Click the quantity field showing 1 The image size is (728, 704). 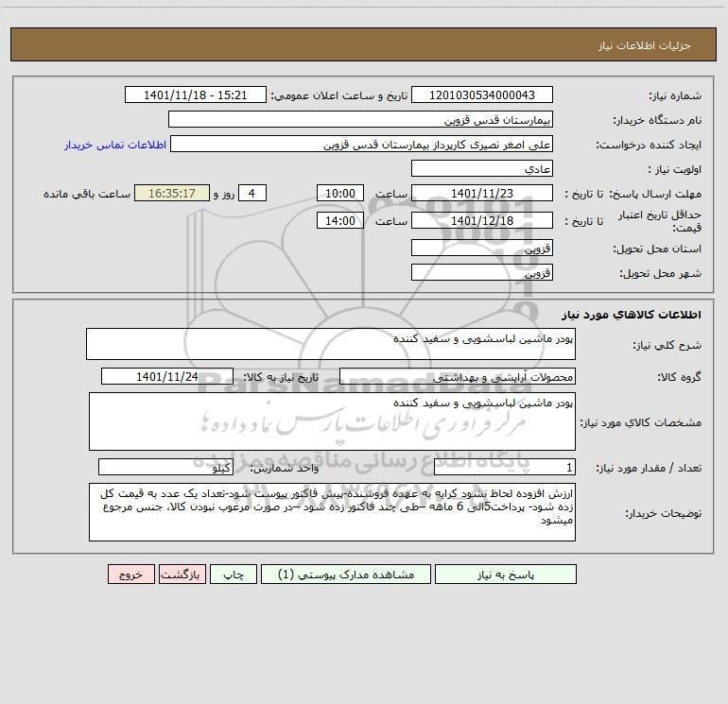505,468
